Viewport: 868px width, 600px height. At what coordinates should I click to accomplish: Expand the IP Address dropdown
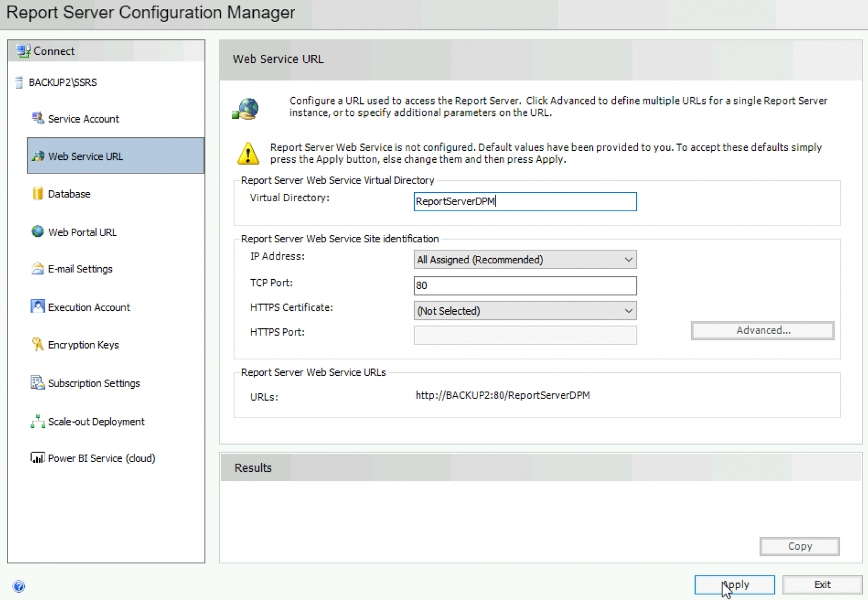click(x=628, y=260)
